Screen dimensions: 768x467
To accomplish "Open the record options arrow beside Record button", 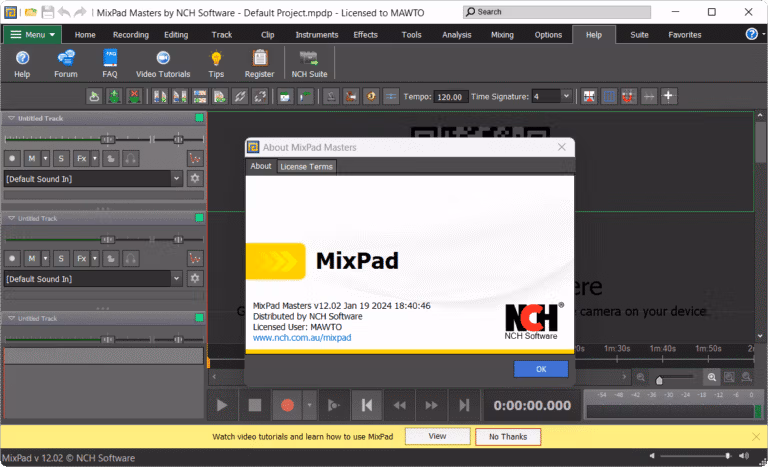I will (x=310, y=405).
